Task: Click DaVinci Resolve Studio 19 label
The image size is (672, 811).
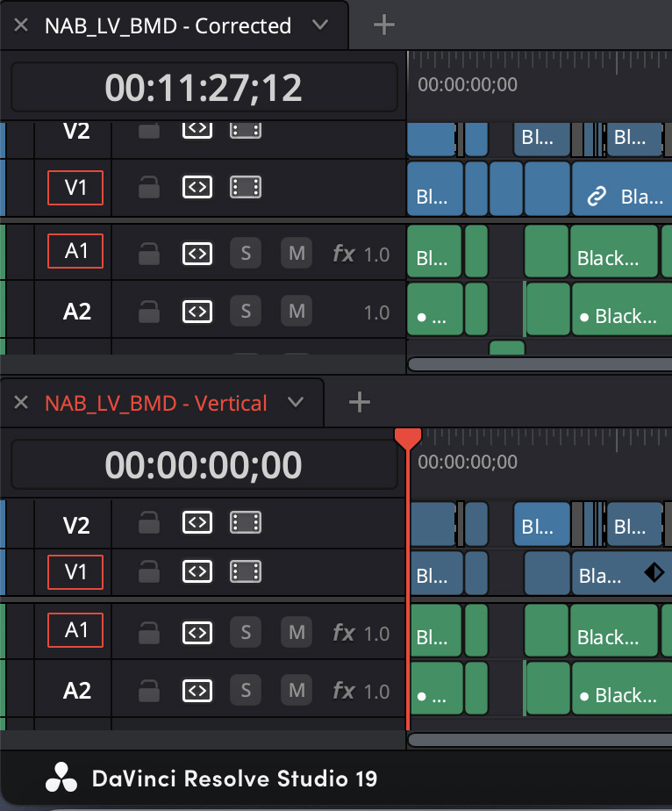Action: tap(235, 779)
